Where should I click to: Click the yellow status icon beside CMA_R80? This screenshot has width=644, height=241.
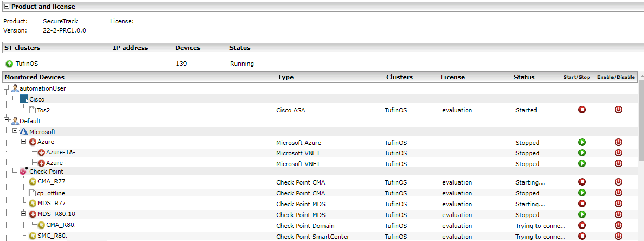point(41,225)
